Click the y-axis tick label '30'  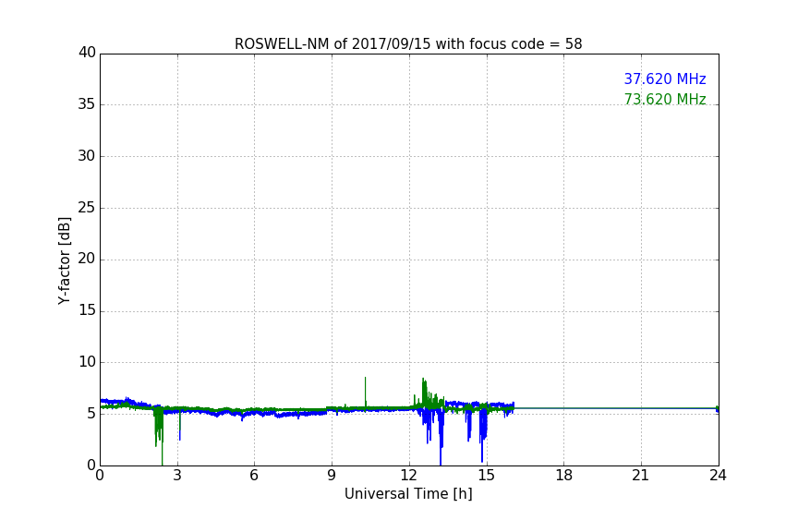87,156
